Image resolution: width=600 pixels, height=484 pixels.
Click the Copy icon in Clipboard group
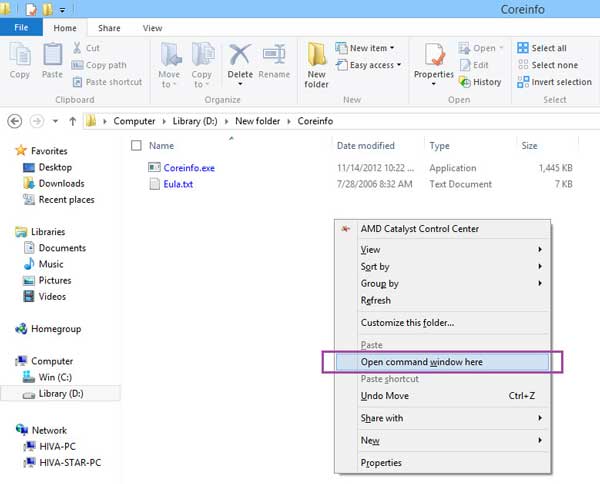coord(19,60)
